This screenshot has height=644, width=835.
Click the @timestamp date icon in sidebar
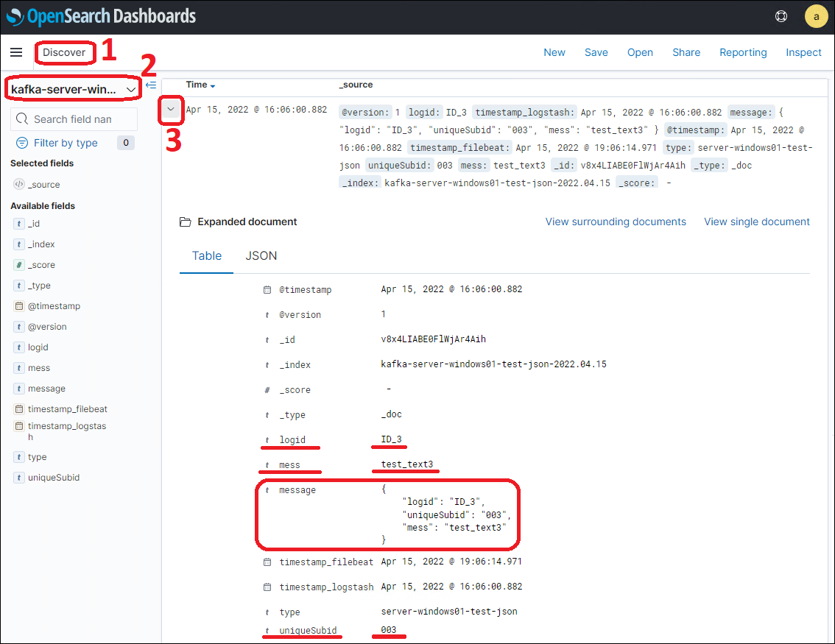[x=19, y=306]
